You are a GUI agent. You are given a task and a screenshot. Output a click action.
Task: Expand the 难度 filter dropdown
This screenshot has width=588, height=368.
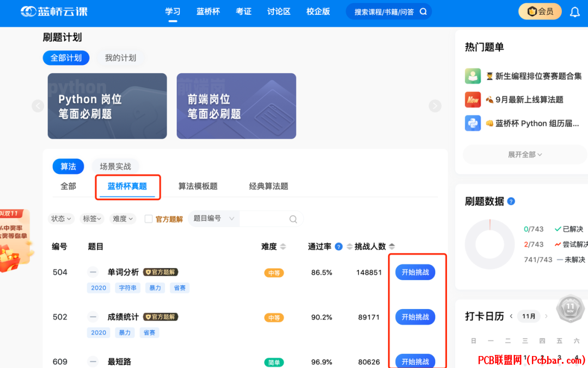pyautogui.click(x=122, y=219)
